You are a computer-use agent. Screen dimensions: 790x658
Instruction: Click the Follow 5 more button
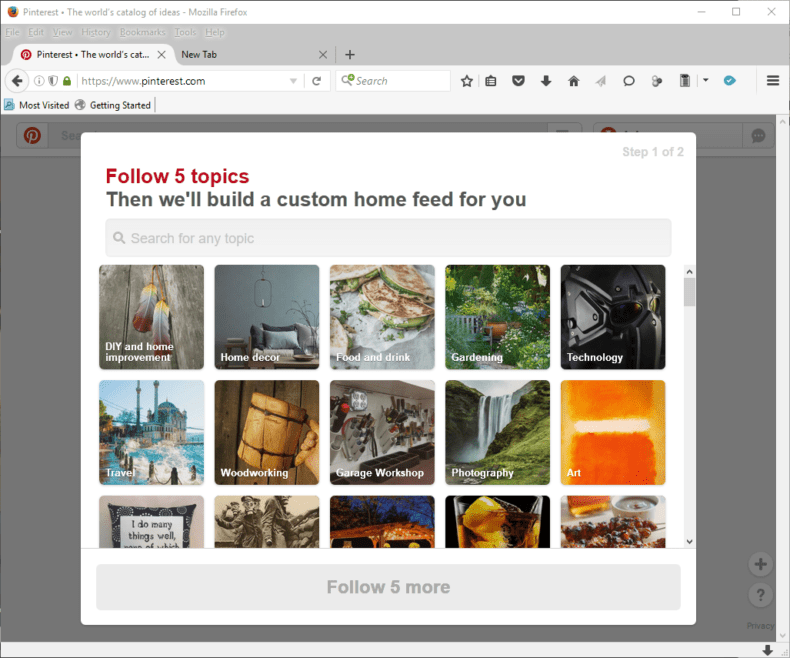click(388, 587)
